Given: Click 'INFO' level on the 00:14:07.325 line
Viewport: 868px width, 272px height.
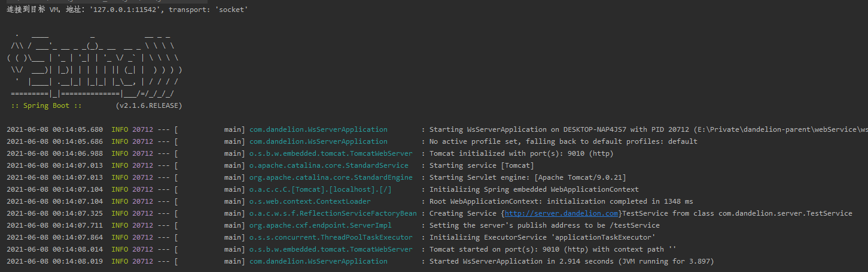Looking at the screenshot, I should click(x=120, y=213).
